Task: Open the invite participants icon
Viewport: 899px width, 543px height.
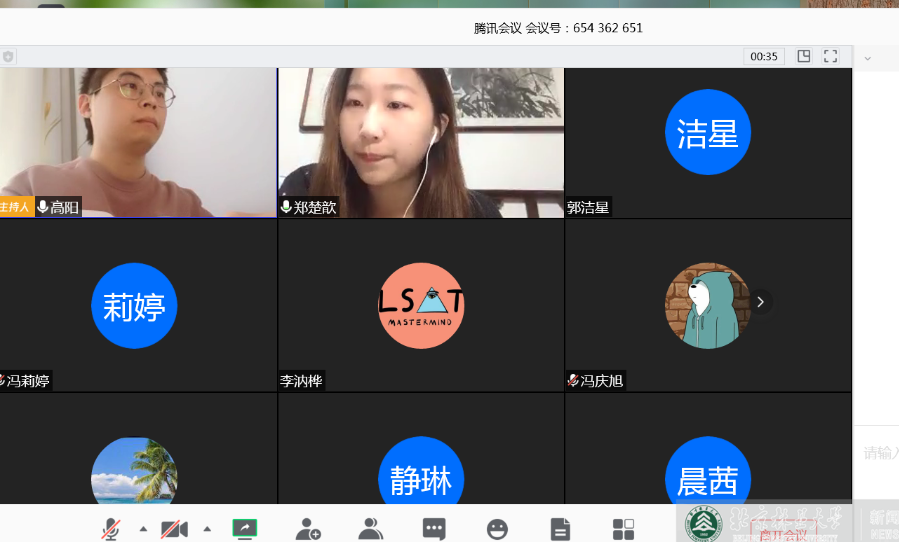Action: point(308,529)
